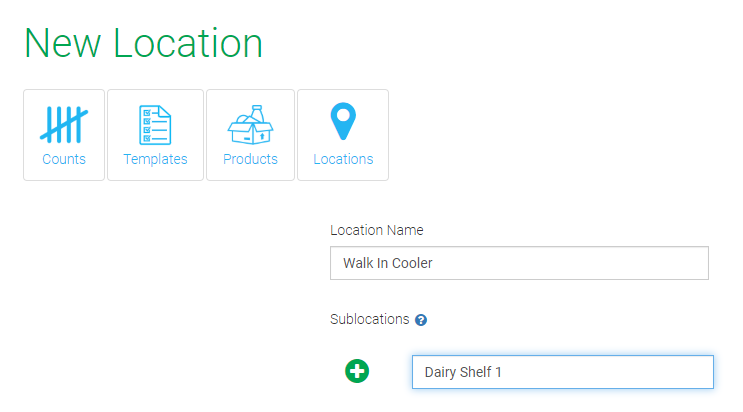Click the Counts tally marks icon
743x412 pixels.
[x=64, y=124]
